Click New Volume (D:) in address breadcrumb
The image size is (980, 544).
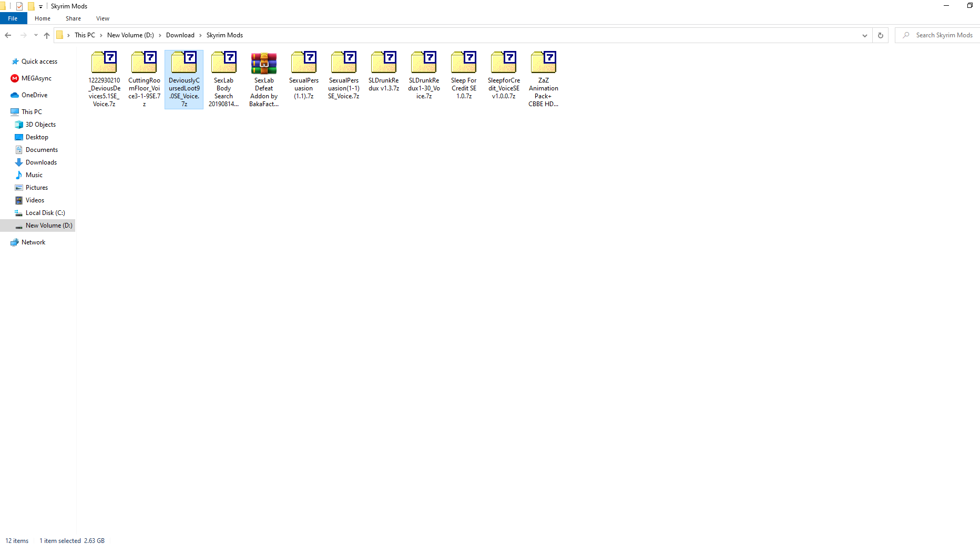click(x=130, y=35)
